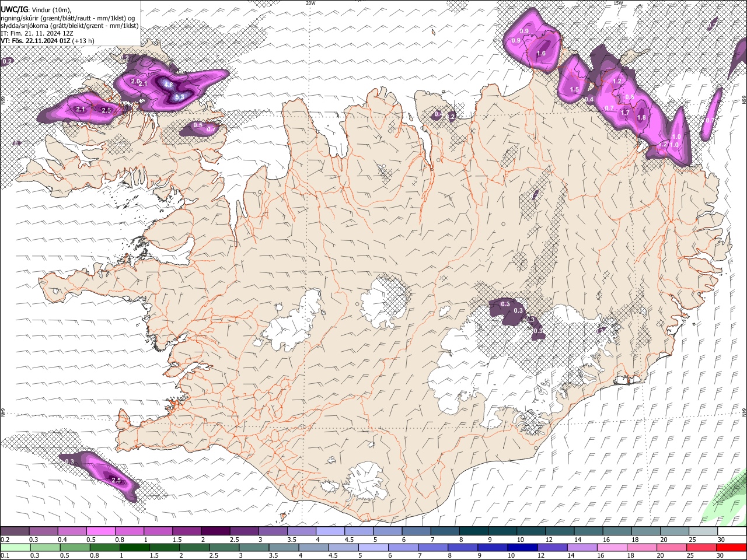Select the 1.8 precipitation value on the map
The height and width of the screenshot is (560, 747).
(641, 117)
